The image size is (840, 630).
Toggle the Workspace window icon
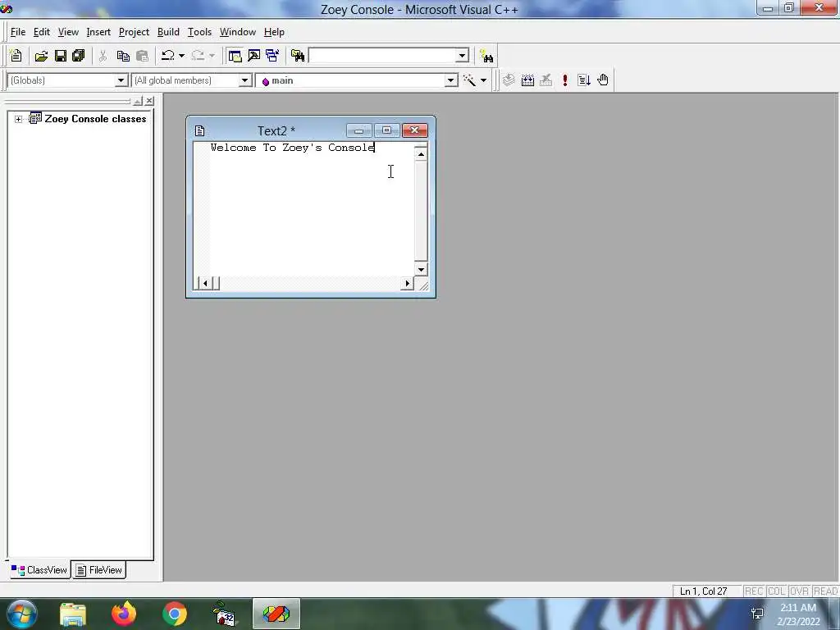coord(235,56)
